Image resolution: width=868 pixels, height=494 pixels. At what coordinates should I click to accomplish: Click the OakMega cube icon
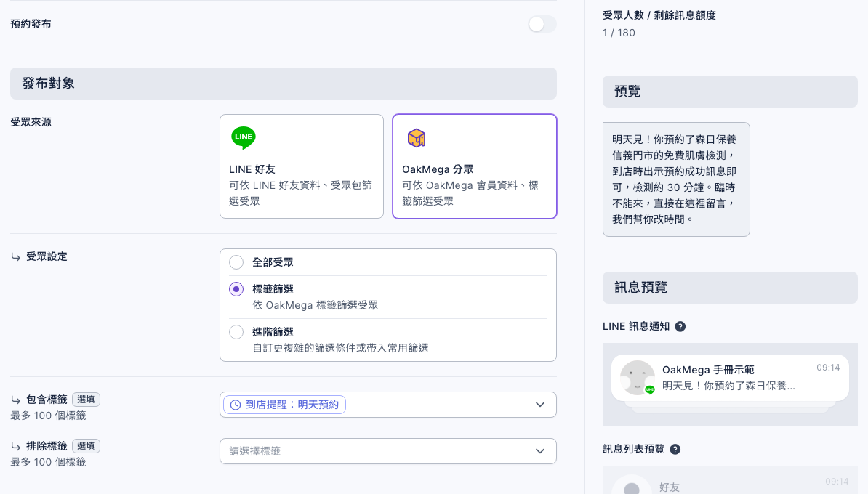(417, 138)
